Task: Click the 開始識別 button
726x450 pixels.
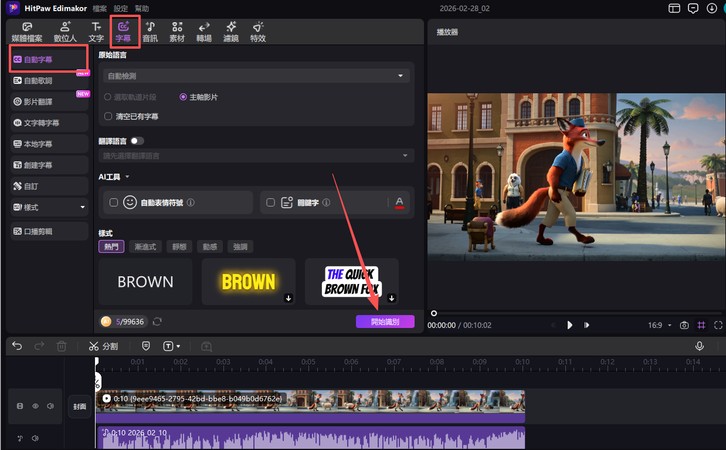Action: (x=385, y=321)
